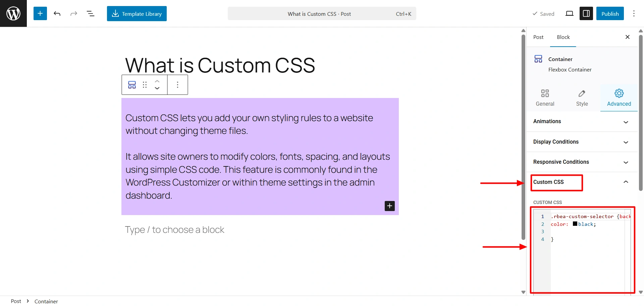Viewport: 644px width, 306px height.
Task: Switch to the Block tab
Action: (563, 37)
